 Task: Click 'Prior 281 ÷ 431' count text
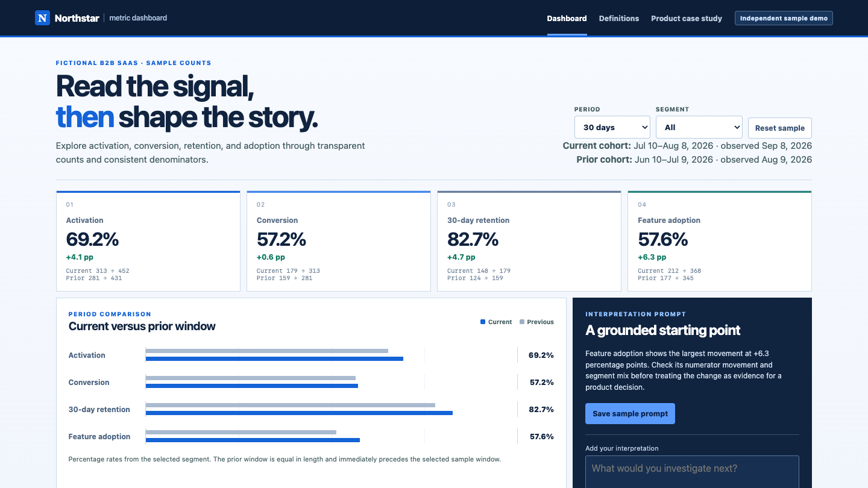tap(94, 278)
